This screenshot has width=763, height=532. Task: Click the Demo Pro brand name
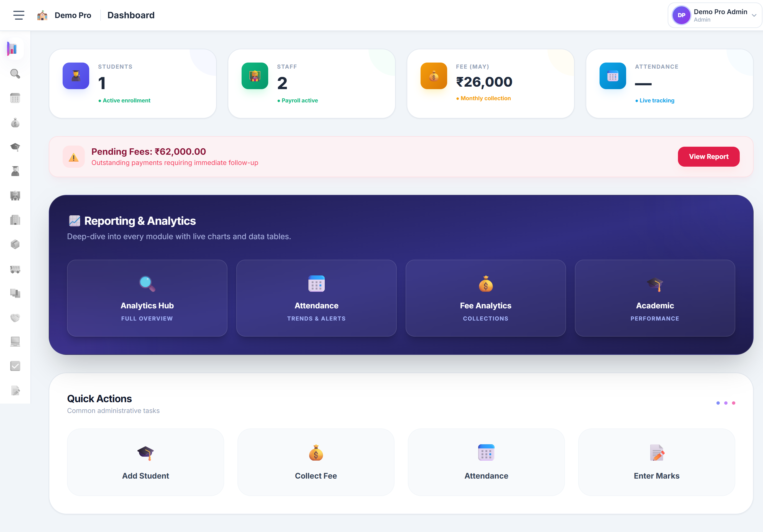pyautogui.click(x=73, y=15)
